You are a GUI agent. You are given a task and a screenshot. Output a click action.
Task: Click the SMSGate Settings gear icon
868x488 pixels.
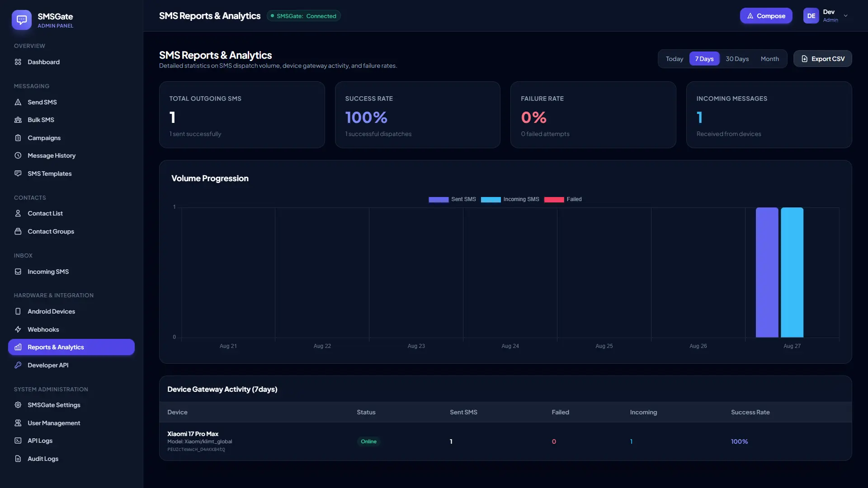18,405
